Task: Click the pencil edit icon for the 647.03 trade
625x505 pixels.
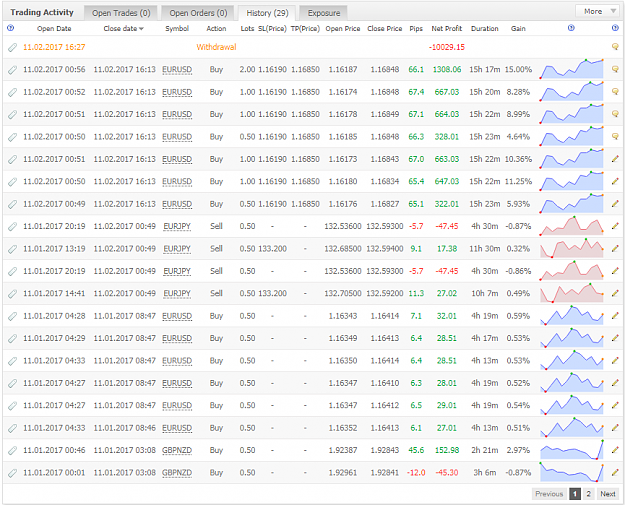Action: (x=615, y=181)
